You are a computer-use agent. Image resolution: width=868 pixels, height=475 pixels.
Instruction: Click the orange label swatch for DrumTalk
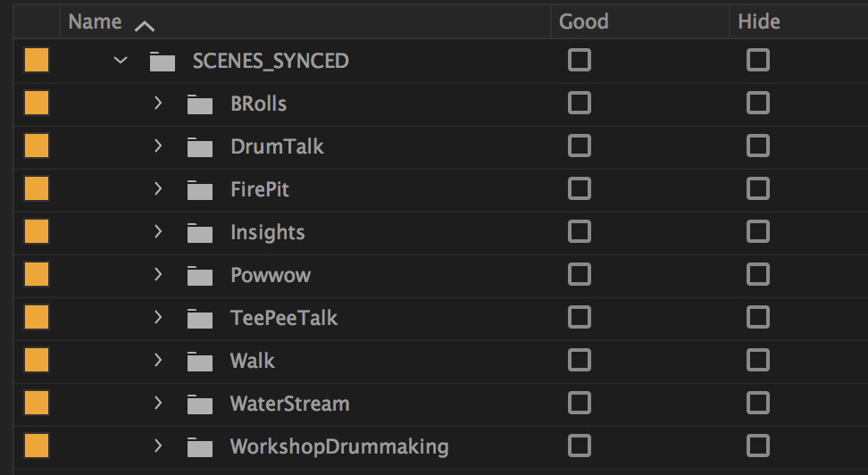[x=37, y=146]
